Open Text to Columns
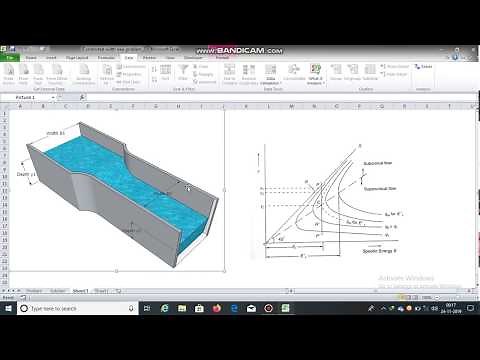The height and width of the screenshot is (360, 480). [229, 74]
